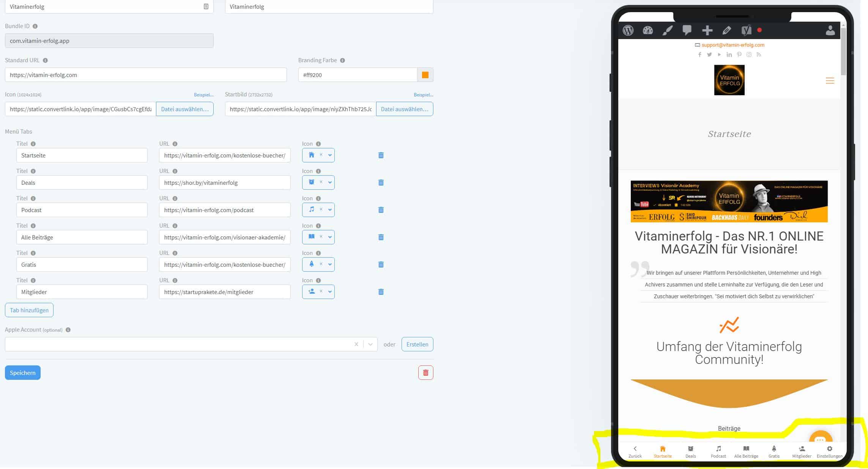Click the LinkedIn icon in preview header
The image size is (868, 469).
(x=729, y=55)
